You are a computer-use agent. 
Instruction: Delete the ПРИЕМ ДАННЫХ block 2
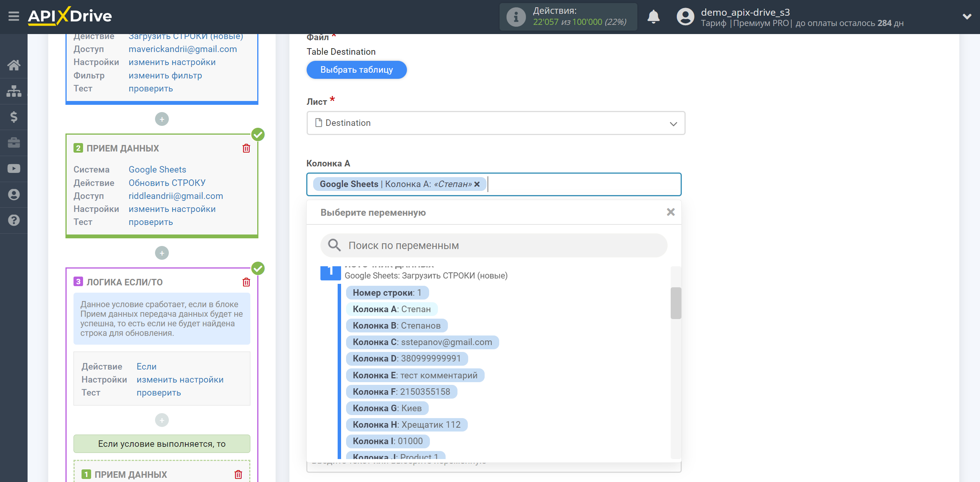pyautogui.click(x=246, y=148)
